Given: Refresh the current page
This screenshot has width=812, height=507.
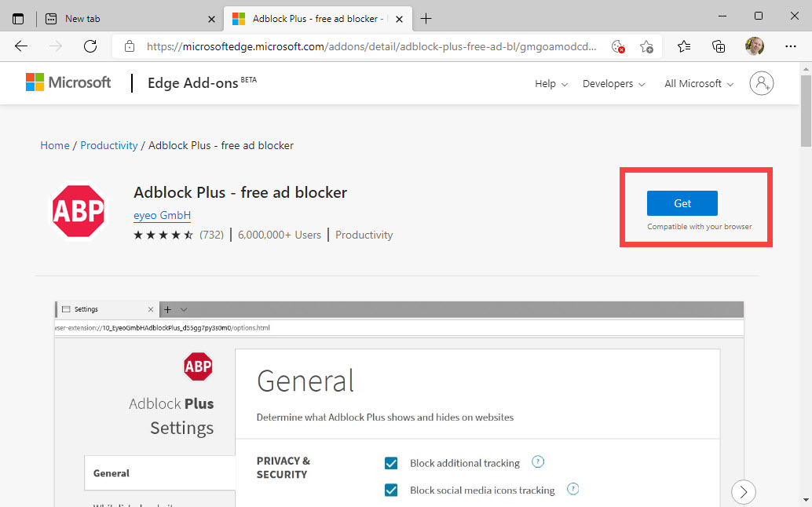Looking at the screenshot, I should point(90,46).
